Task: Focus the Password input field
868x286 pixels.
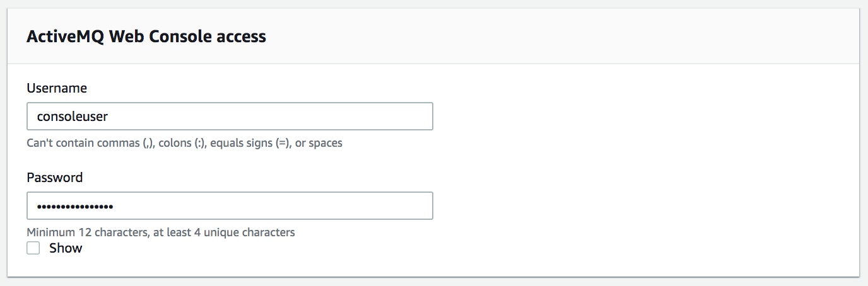Action: click(x=230, y=206)
